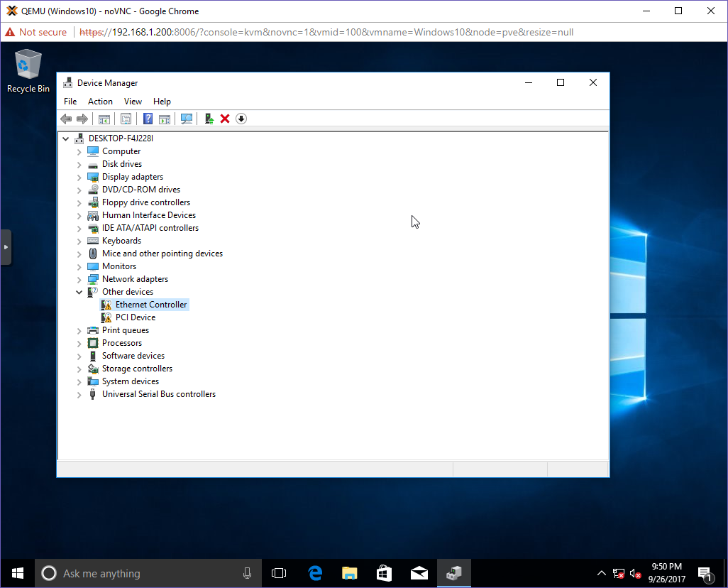Open the View menu

coord(133,101)
